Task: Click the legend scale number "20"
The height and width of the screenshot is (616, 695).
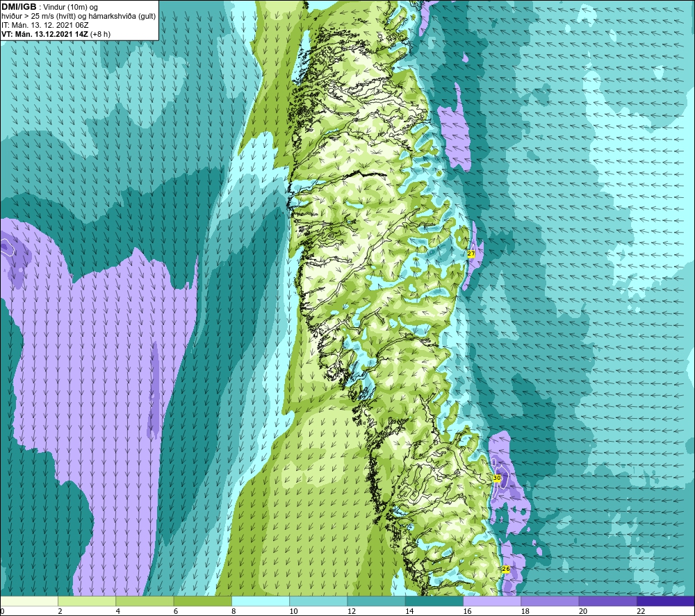Action: tap(583, 611)
